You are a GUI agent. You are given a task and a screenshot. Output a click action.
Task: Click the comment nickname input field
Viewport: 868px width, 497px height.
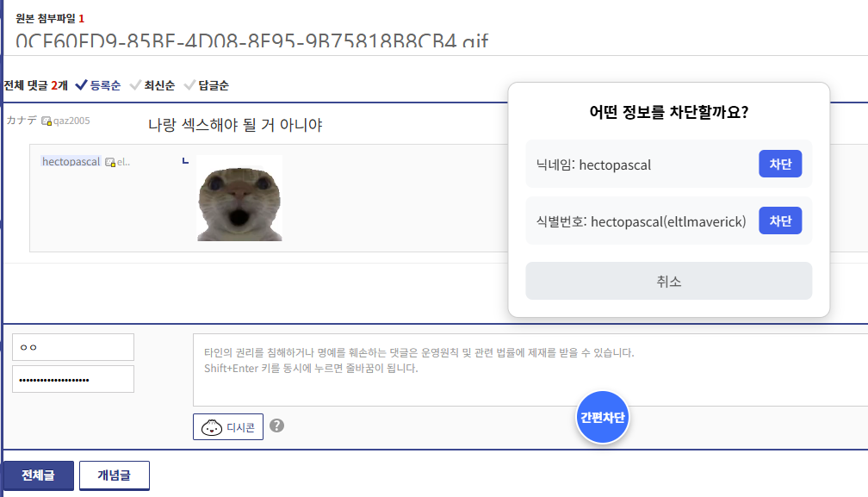click(72, 347)
